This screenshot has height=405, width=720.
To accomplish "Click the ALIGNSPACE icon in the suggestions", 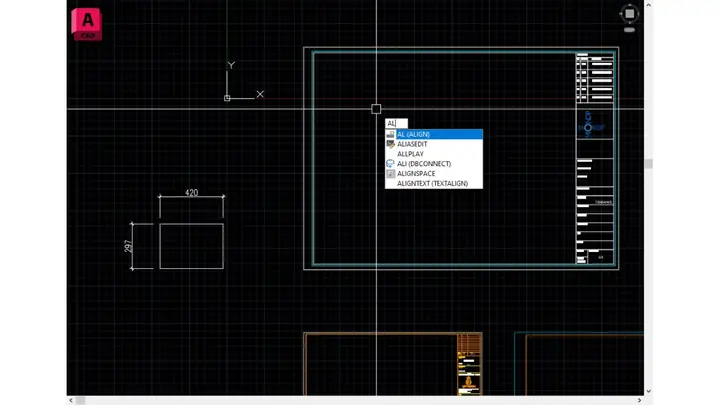I will pos(390,174).
